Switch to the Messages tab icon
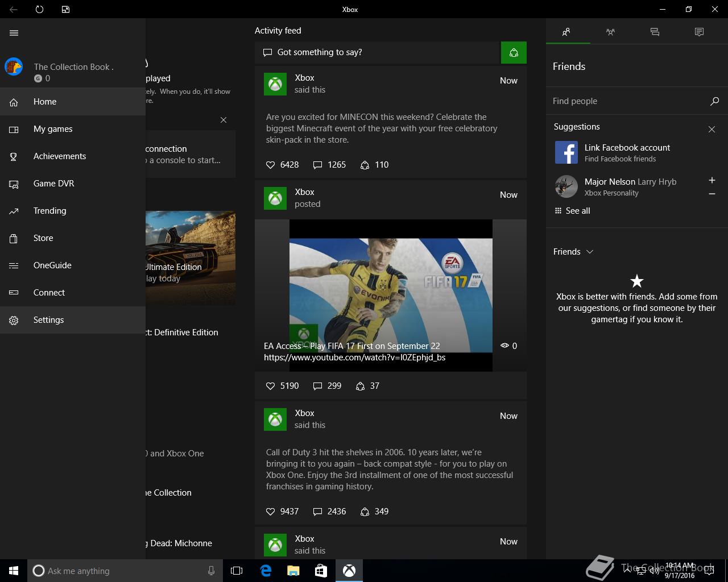 point(655,32)
